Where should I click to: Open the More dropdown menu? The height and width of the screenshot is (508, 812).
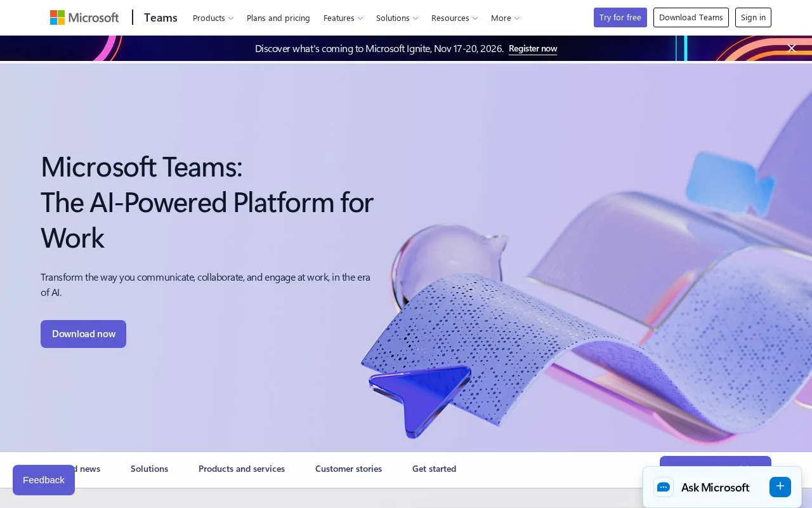(506, 18)
